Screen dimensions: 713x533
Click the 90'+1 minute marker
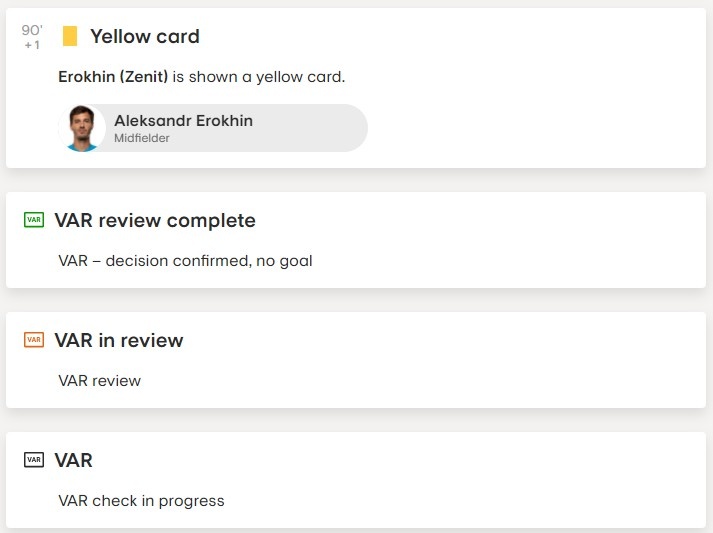point(32,37)
